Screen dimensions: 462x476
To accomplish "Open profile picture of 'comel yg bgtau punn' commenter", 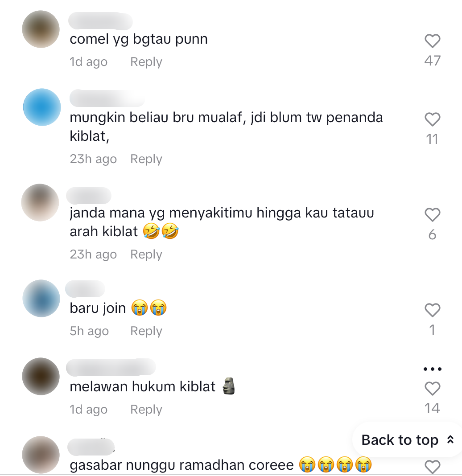I will (41, 29).
